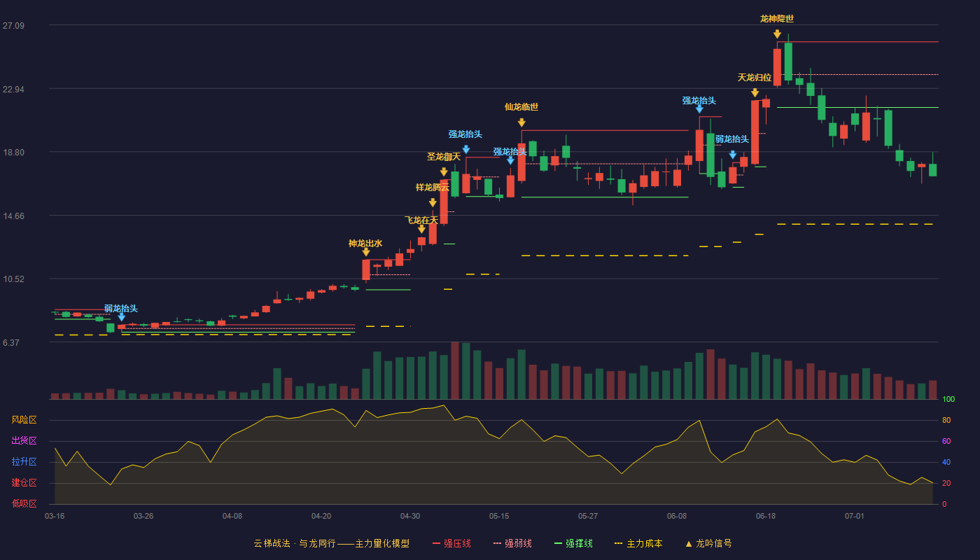980x560 pixels.
Task: Click the blue 弱龙抬头 arrow near 03-26
Action: tap(122, 317)
